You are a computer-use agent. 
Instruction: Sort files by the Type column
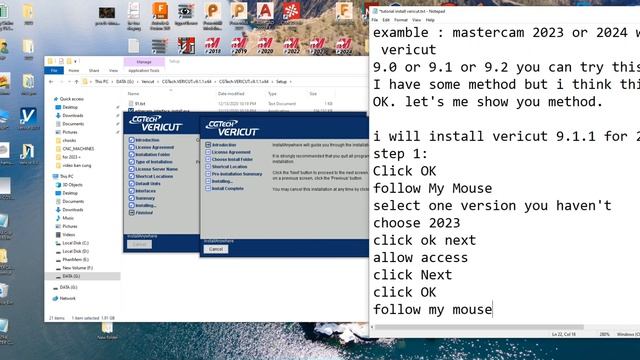click(272, 94)
